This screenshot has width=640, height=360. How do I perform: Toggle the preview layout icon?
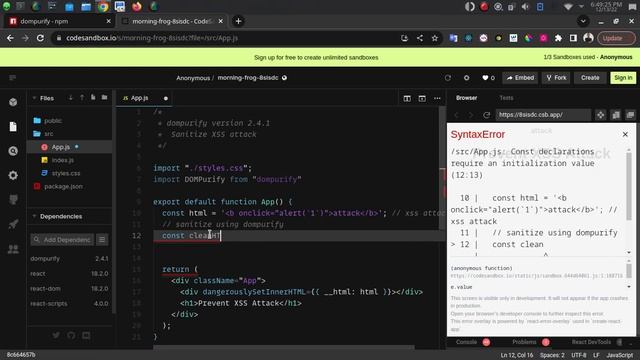click(x=422, y=98)
